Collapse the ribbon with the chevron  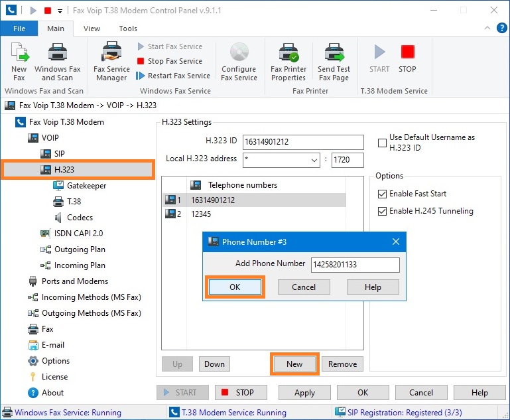coord(487,28)
